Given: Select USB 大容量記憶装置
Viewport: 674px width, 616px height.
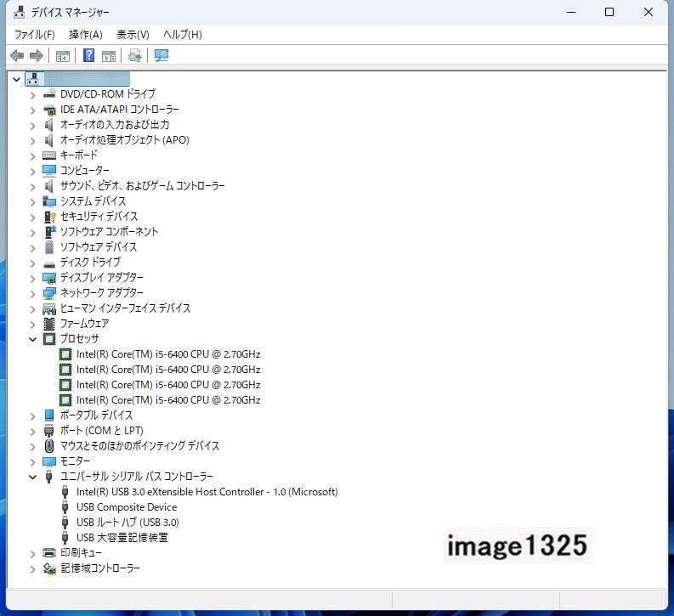Looking at the screenshot, I should tap(122, 538).
